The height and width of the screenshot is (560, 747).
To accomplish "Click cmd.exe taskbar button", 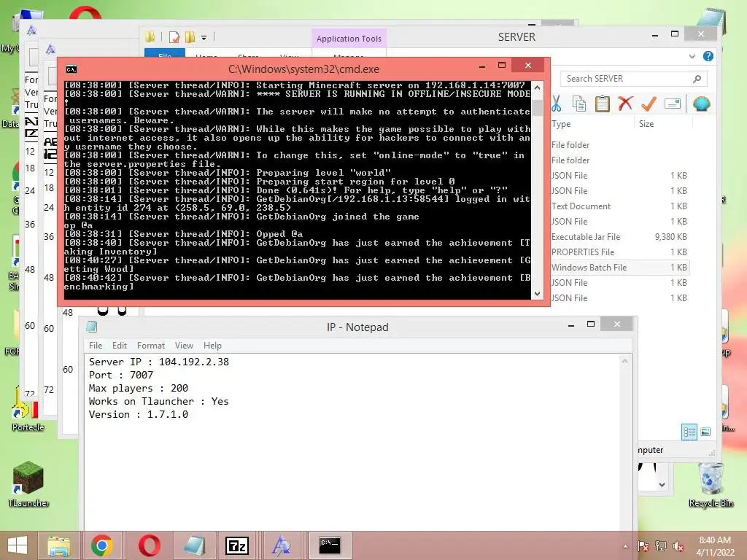I will (330, 545).
